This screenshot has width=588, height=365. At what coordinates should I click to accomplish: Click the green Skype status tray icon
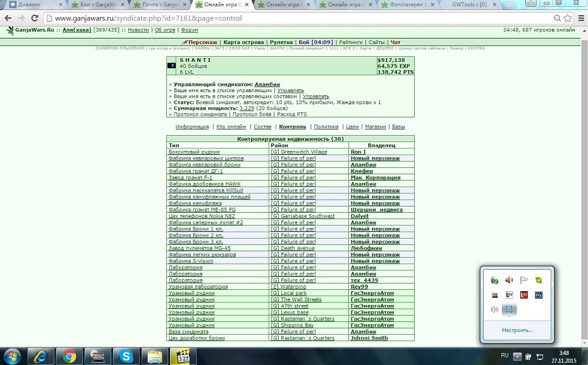coord(539,280)
